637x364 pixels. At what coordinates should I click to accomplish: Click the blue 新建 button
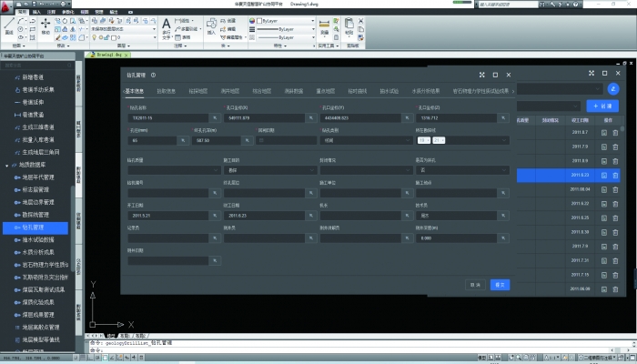pyautogui.click(x=605, y=106)
